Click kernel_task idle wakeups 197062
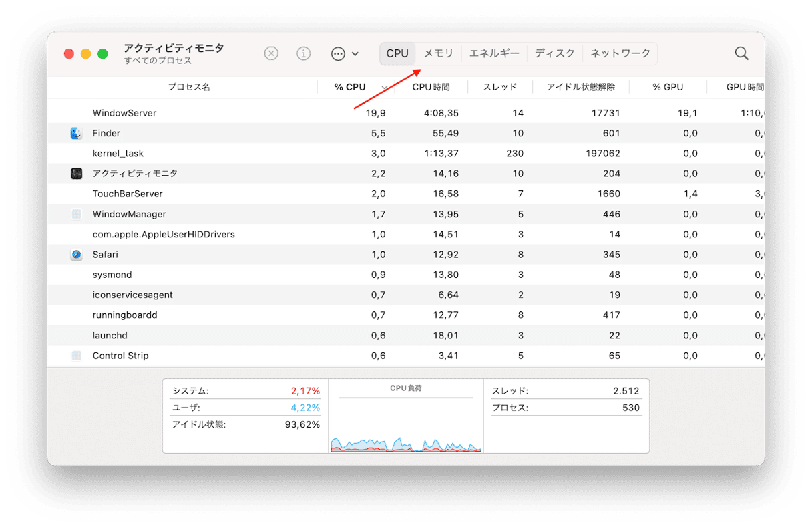812x528 pixels. [602, 154]
